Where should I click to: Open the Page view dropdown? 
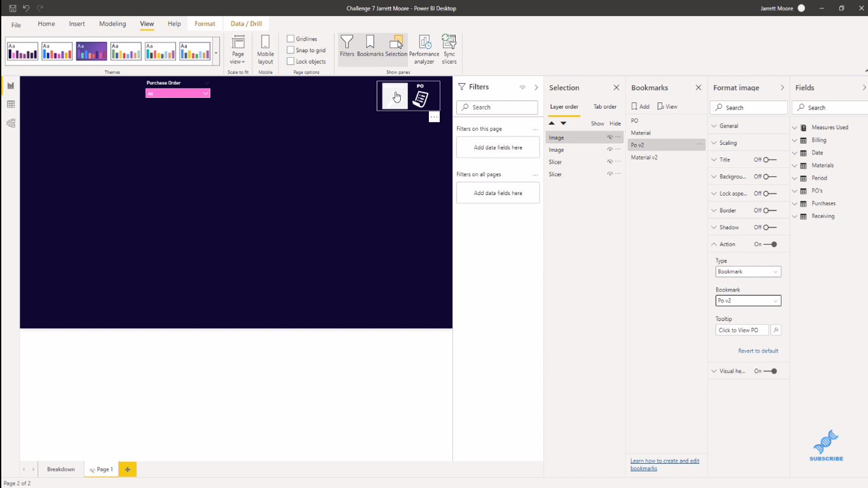[x=238, y=50]
